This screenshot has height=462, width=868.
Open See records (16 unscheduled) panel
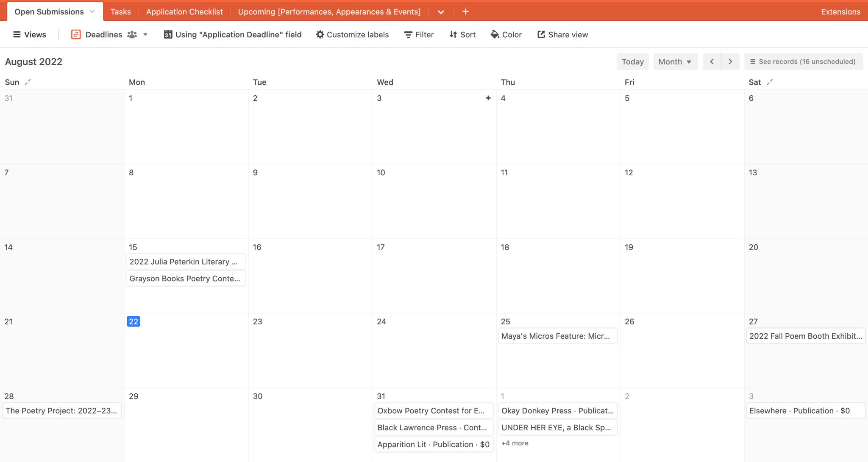click(x=803, y=62)
